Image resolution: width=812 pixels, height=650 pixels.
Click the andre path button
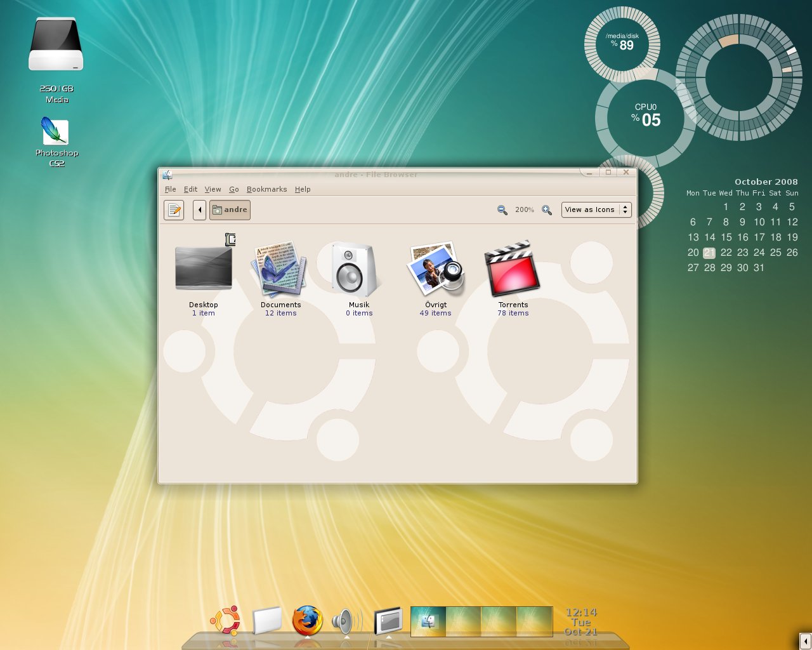(230, 209)
